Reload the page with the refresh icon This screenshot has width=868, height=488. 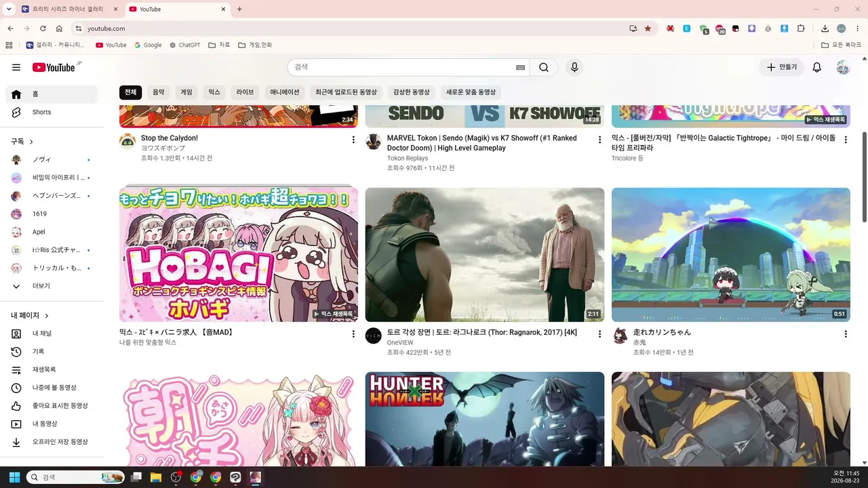43,28
